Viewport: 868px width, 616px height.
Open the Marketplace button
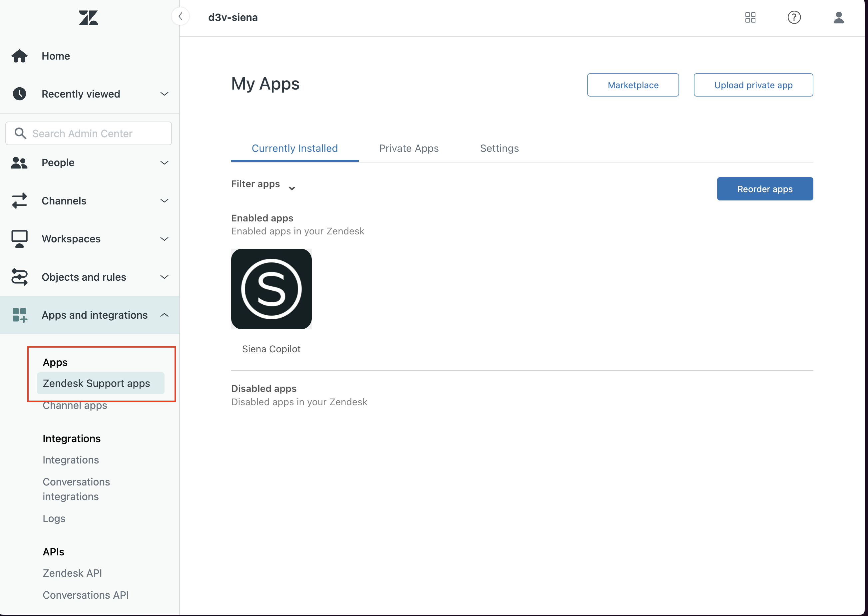(633, 85)
